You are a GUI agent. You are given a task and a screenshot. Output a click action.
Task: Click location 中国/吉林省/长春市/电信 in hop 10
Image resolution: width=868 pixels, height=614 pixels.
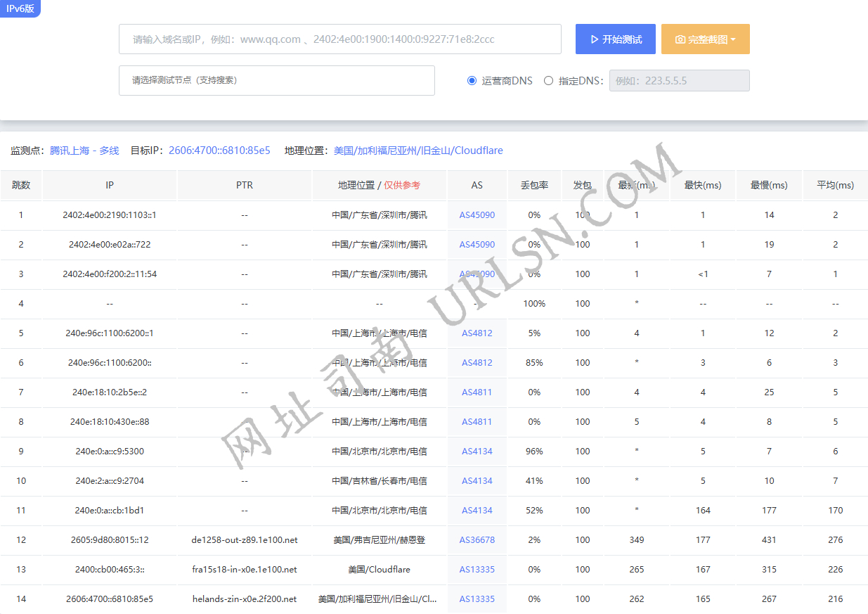[x=380, y=481]
